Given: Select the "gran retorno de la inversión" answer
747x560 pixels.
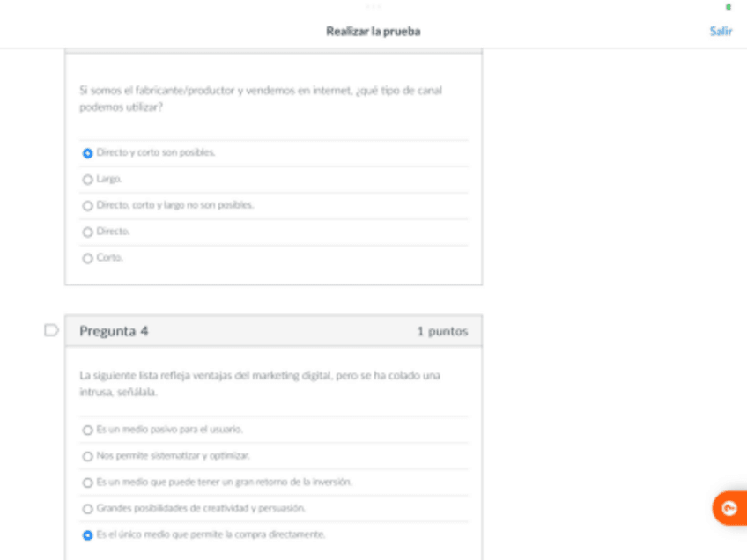Looking at the screenshot, I should (x=88, y=483).
